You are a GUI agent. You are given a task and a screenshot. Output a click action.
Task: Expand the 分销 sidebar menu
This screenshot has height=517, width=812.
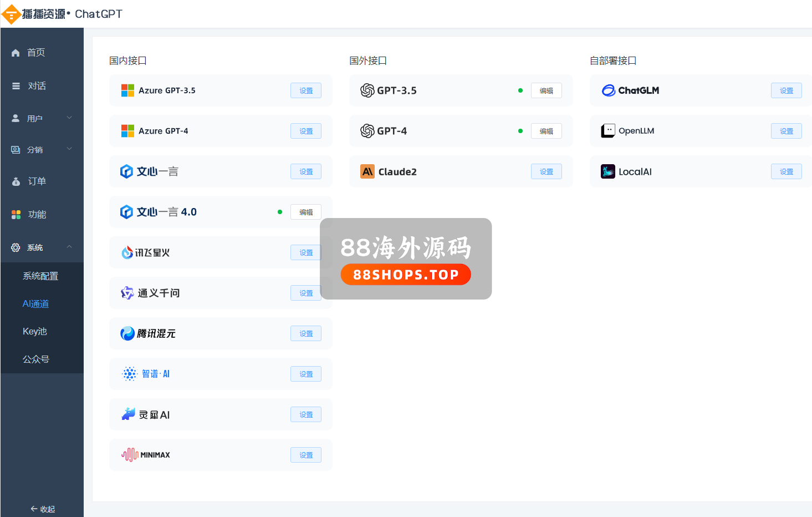click(x=42, y=149)
